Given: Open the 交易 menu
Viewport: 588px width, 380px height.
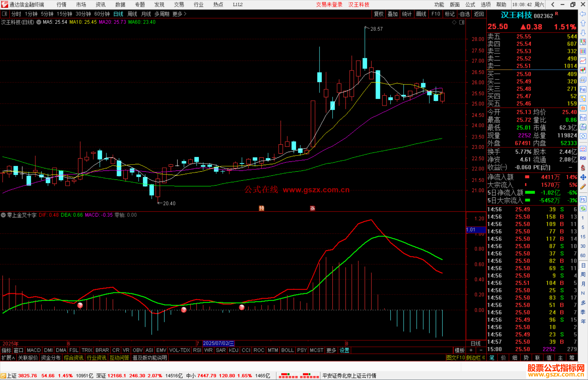Looking at the screenshot, I should click(179, 5).
